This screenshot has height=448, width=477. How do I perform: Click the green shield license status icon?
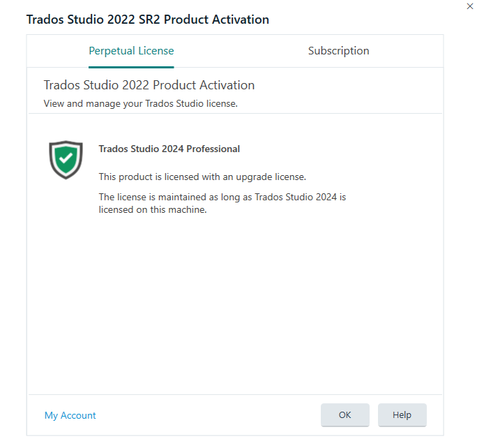point(66,160)
